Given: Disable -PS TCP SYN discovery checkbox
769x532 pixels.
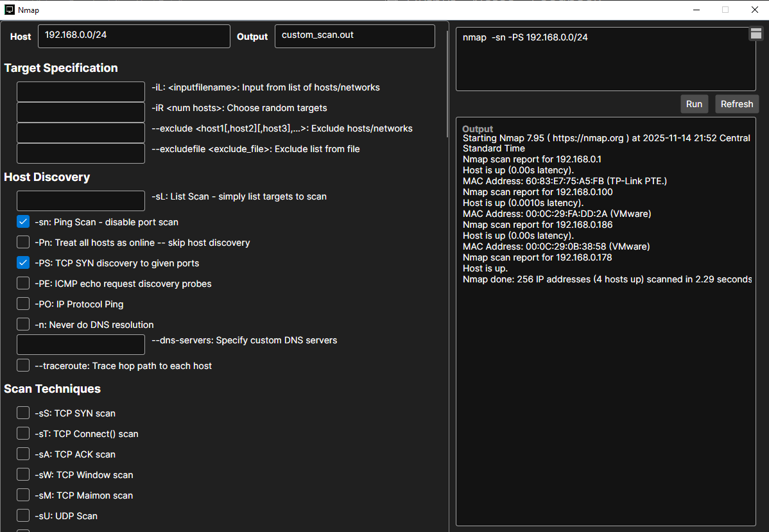Looking at the screenshot, I should tap(23, 263).
